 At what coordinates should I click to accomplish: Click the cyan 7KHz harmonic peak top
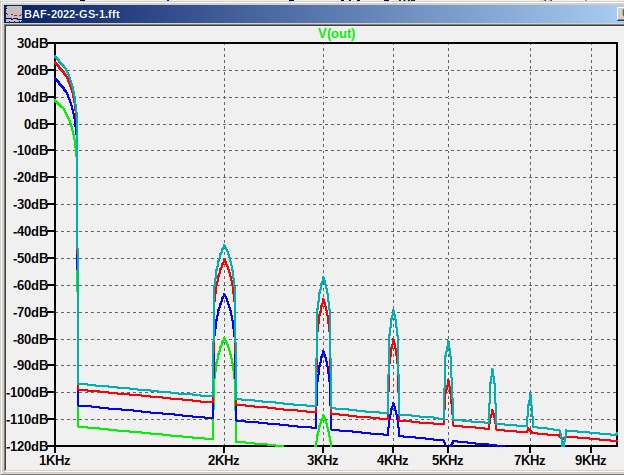coord(530,394)
